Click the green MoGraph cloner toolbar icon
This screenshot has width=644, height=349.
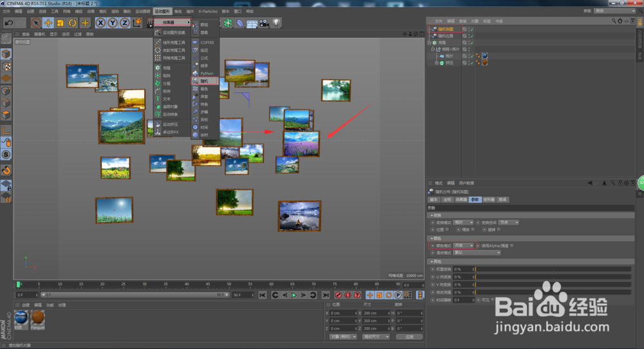[x=228, y=23]
